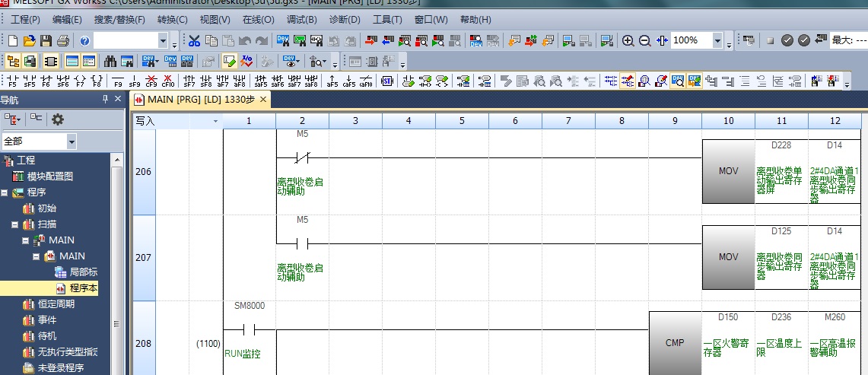This screenshot has height=375, width=868.
Task: Insert normally open contact F5 icon
Action: coord(12,81)
